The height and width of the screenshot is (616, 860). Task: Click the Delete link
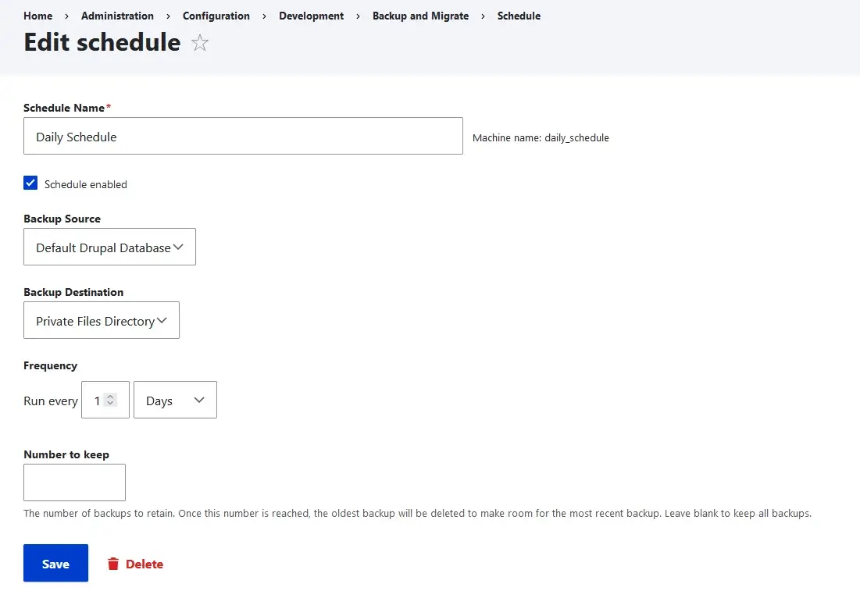[144, 564]
